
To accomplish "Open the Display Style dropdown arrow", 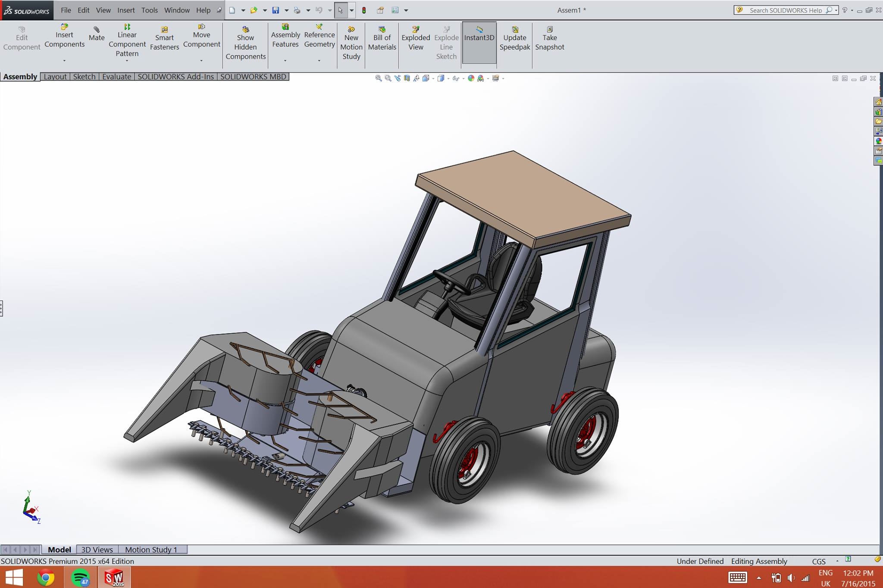I will point(448,78).
